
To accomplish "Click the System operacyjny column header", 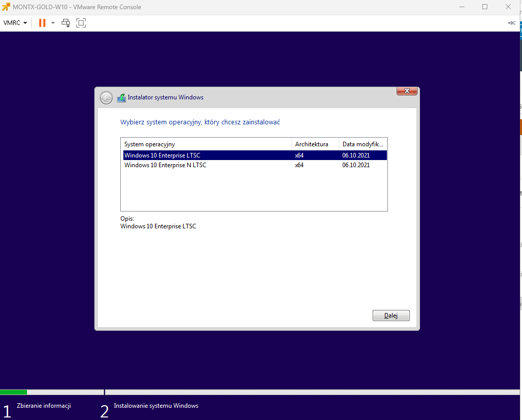I will pos(206,144).
